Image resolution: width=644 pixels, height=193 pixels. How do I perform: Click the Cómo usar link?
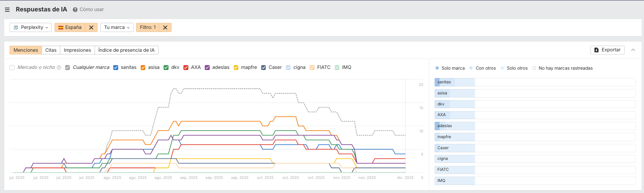point(92,10)
